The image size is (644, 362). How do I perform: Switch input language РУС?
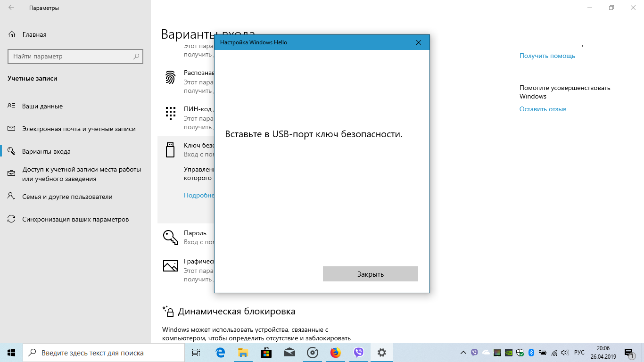[579, 353]
